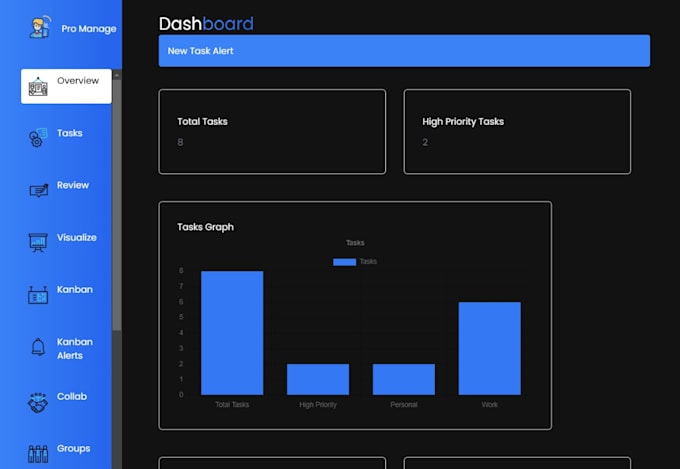Click the sidebar scrollbar thumb
Viewport: 680px width, 469px height.
tap(117, 205)
